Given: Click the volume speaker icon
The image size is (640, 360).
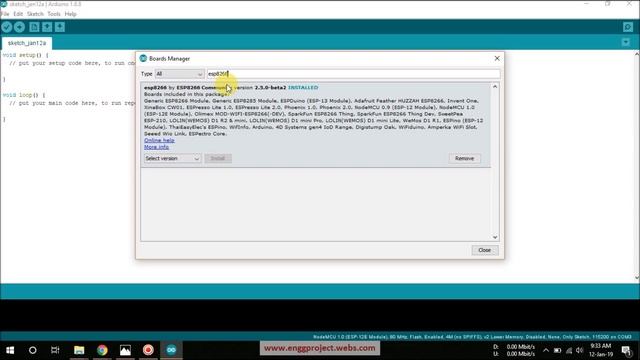Looking at the screenshot, I should click(x=580, y=350).
